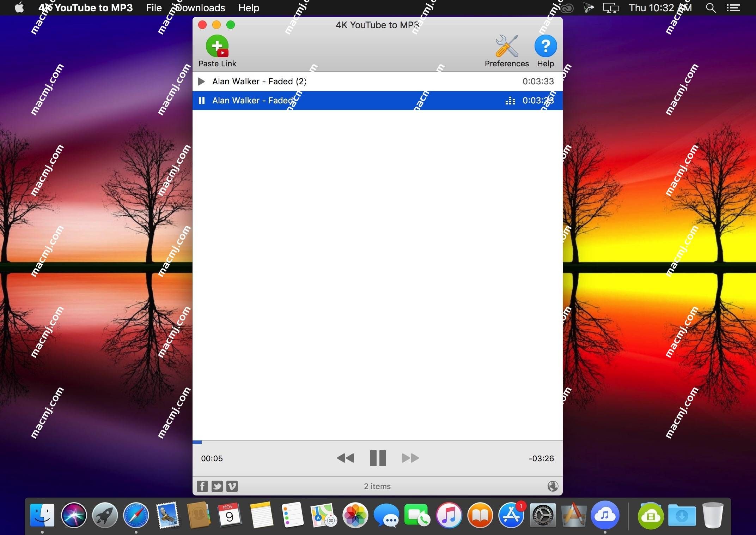The image size is (756, 535).
Task: Open the File menu
Action: [154, 8]
